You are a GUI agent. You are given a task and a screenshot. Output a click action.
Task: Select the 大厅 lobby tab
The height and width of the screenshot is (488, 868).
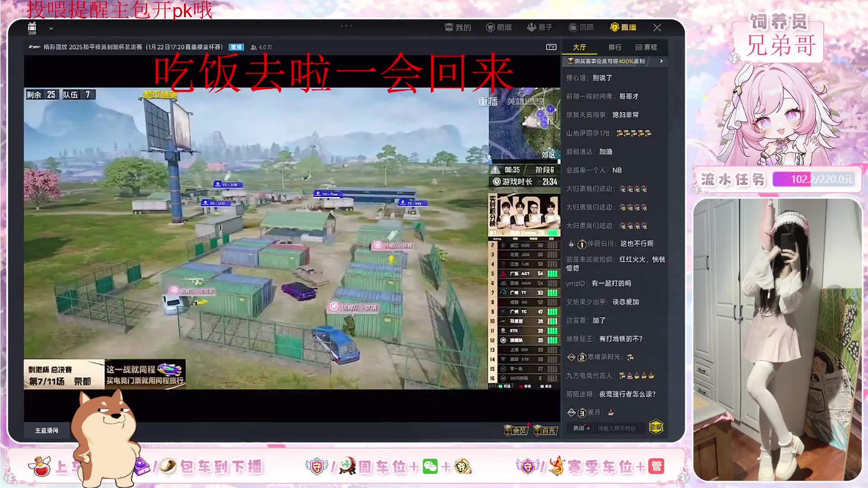click(579, 47)
